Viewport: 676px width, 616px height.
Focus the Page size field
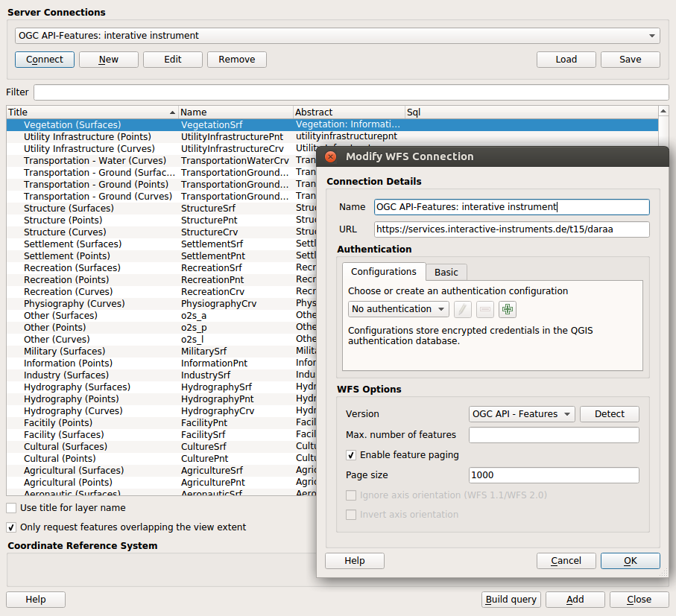click(553, 475)
